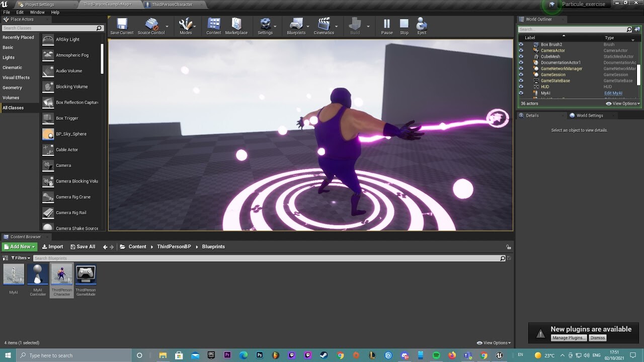Select the Camera actor in Place Actors
The width and height of the screenshot is (644, 362).
point(63,165)
